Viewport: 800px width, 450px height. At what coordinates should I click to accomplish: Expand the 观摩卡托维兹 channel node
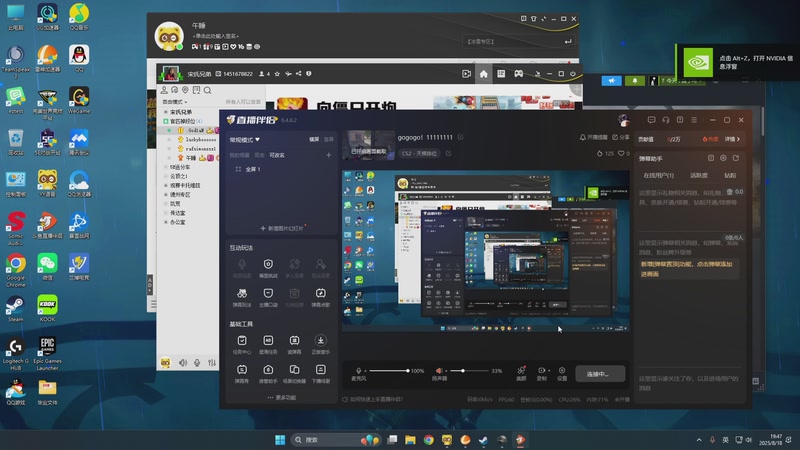[166, 185]
